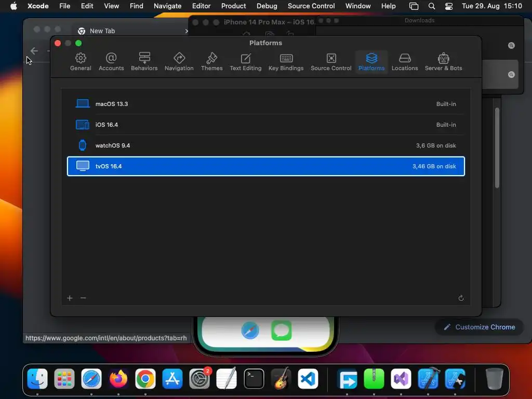Open the Xcode menu

(38, 6)
